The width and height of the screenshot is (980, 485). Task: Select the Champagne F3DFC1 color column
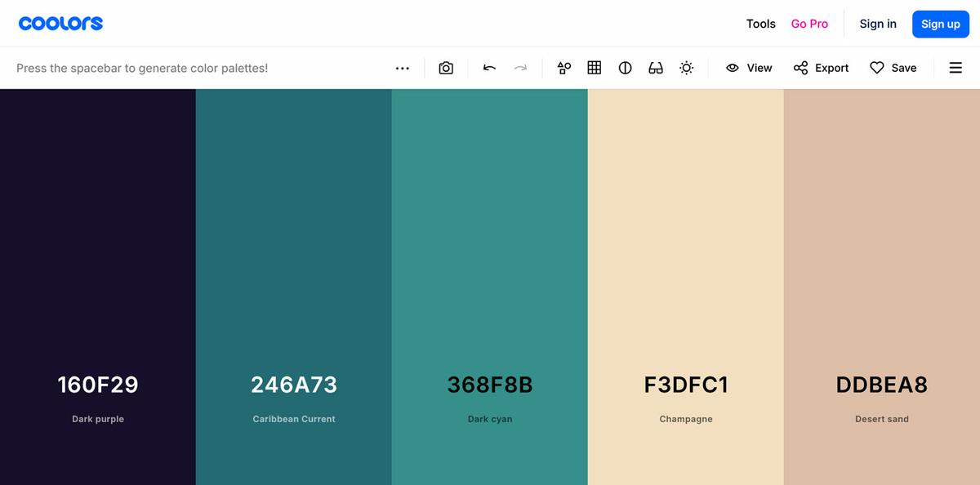click(686, 245)
